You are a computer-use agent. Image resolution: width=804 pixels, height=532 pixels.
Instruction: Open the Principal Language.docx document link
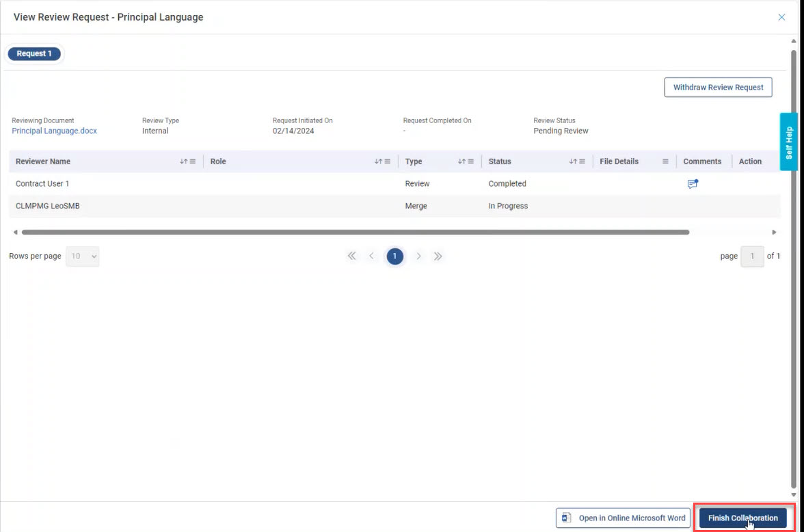point(55,131)
